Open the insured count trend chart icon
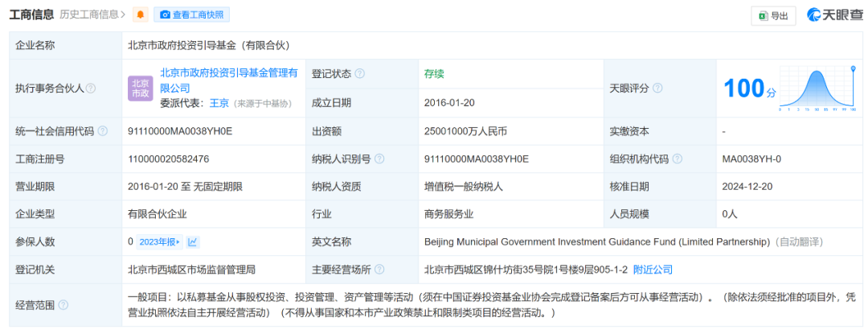Screen dimensions: 868x330 193,241
